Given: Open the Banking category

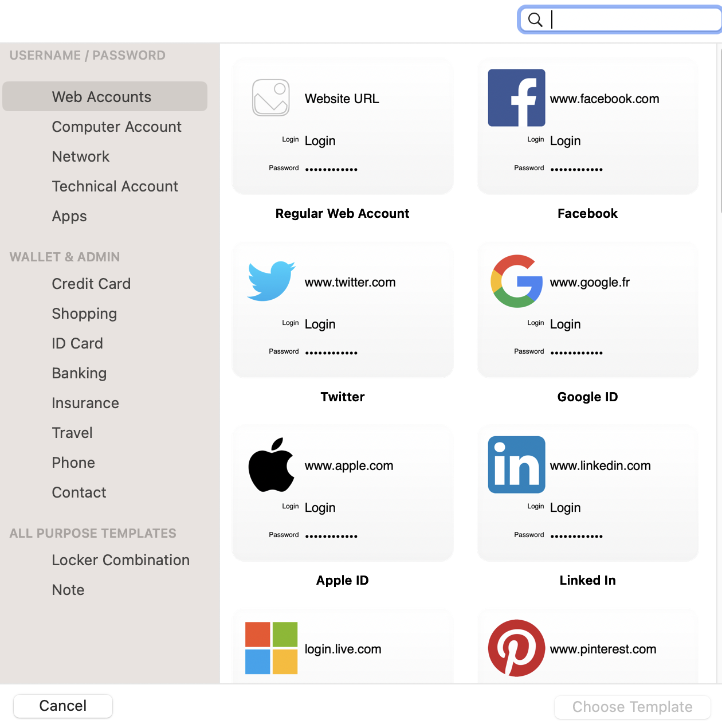Looking at the screenshot, I should pyautogui.click(x=79, y=373).
